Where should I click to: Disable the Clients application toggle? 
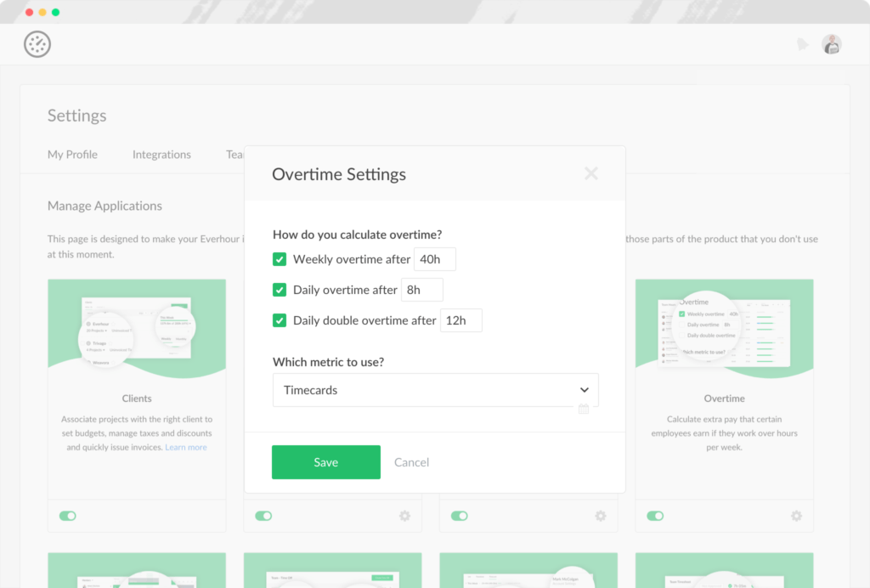68,516
